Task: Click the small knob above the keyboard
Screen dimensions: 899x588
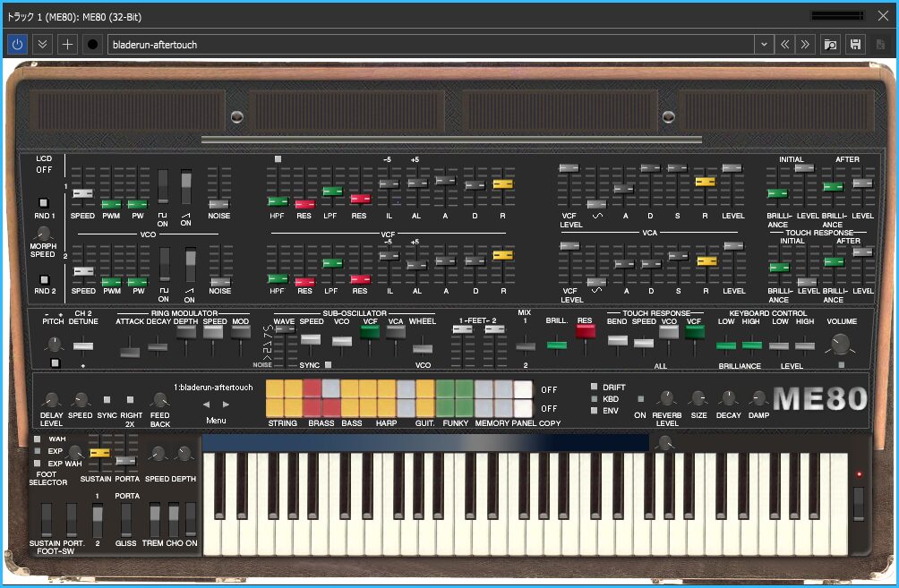Action: pyautogui.click(x=664, y=442)
